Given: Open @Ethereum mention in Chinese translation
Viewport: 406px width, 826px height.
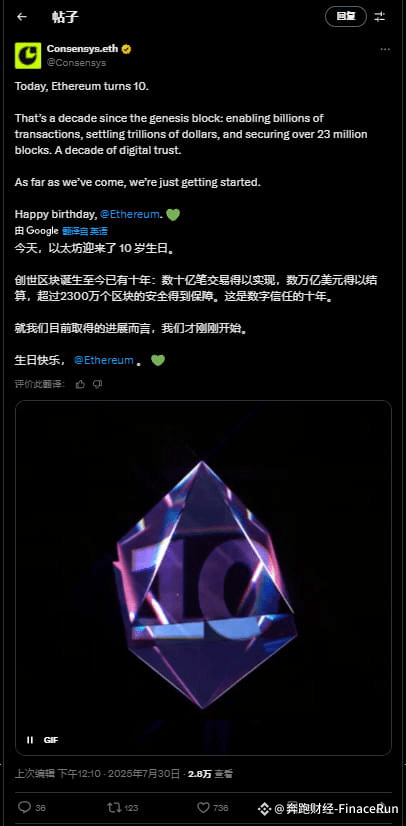Looking at the screenshot, I should point(104,360).
